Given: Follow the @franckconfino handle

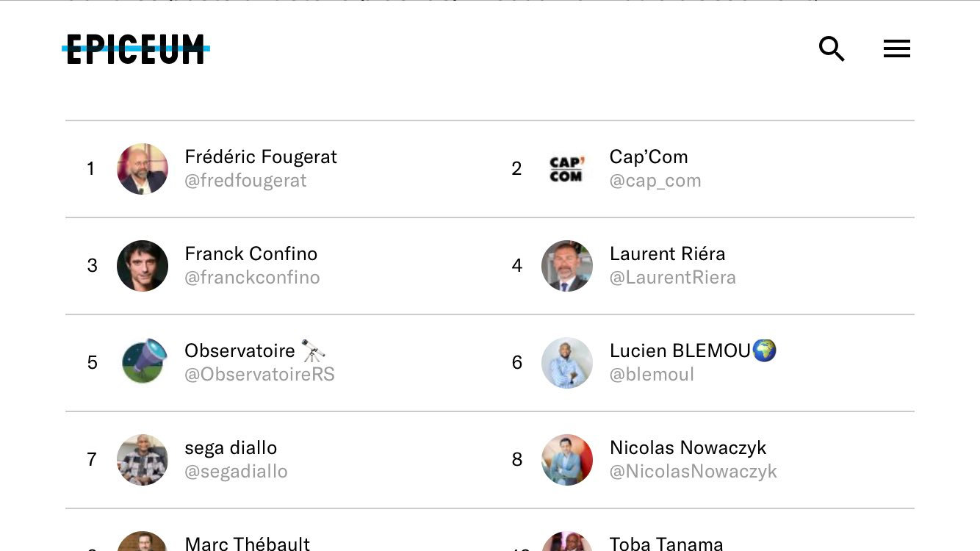Looking at the screenshot, I should pos(252,278).
